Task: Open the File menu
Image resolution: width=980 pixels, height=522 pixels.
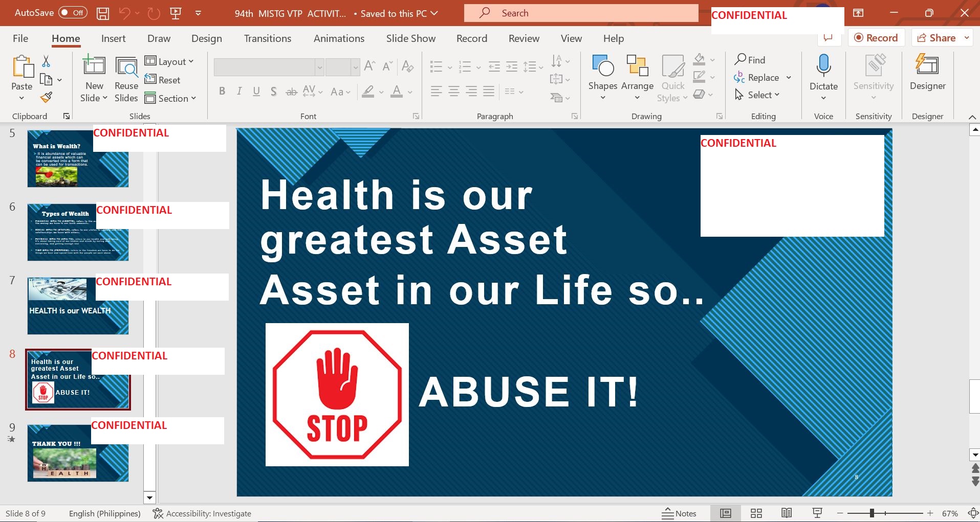Action: pos(20,38)
